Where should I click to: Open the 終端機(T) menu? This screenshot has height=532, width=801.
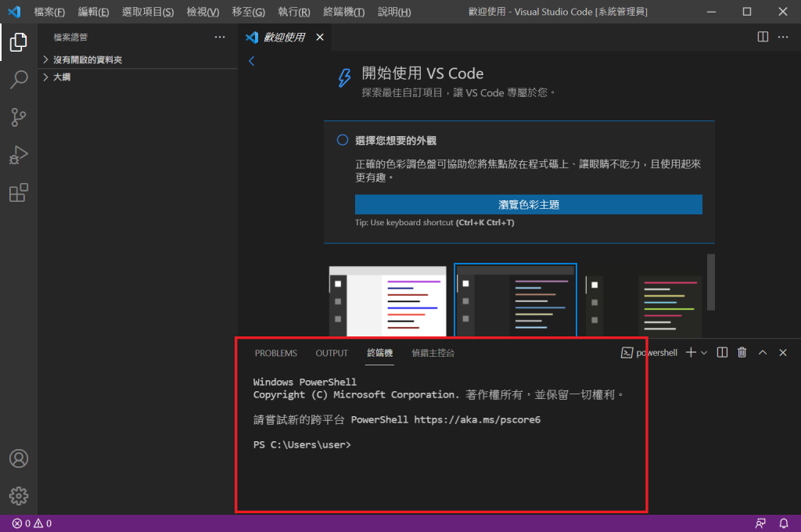point(344,12)
